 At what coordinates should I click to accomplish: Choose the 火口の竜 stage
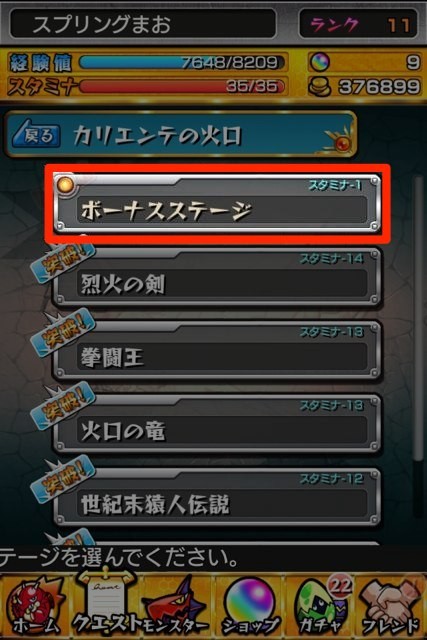tap(217, 424)
